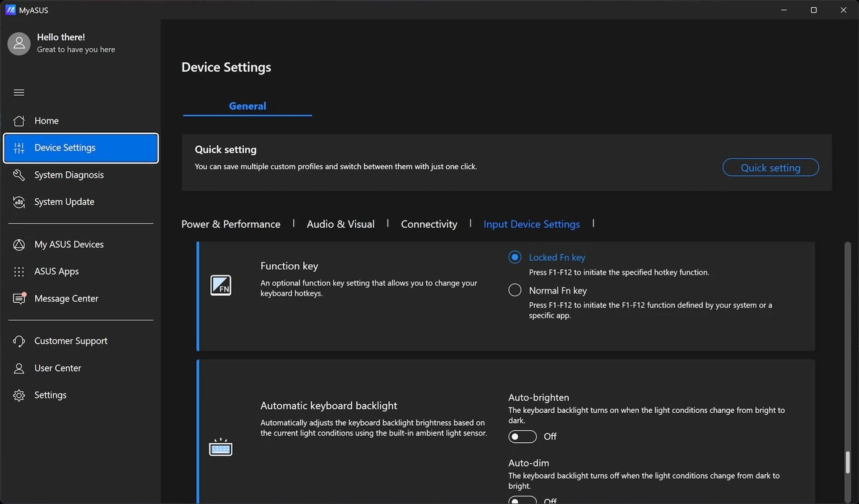Switch to Connectivity section
This screenshot has height=504, width=859.
coord(429,224)
